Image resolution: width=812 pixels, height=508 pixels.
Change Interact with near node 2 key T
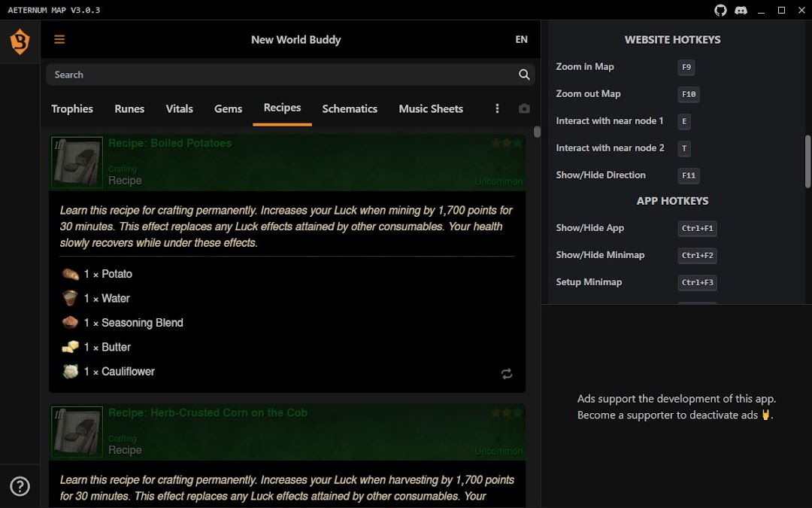684,148
